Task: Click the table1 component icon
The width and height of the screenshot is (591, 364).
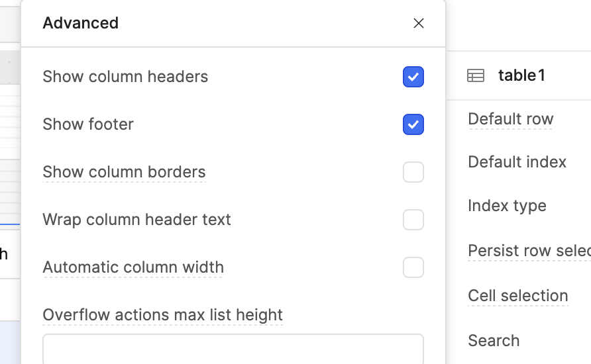Action: [x=476, y=75]
